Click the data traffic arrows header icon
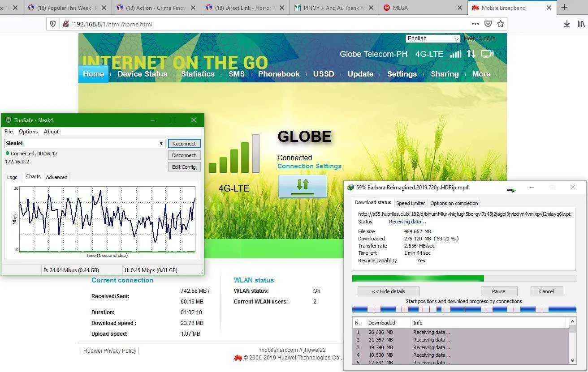The height and width of the screenshot is (372, 588). click(x=471, y=54)
